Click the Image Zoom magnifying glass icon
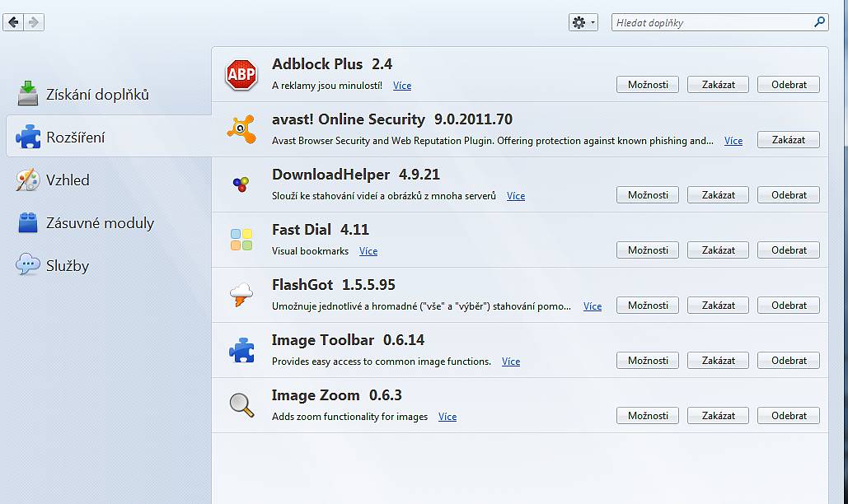 click(241, 405)
